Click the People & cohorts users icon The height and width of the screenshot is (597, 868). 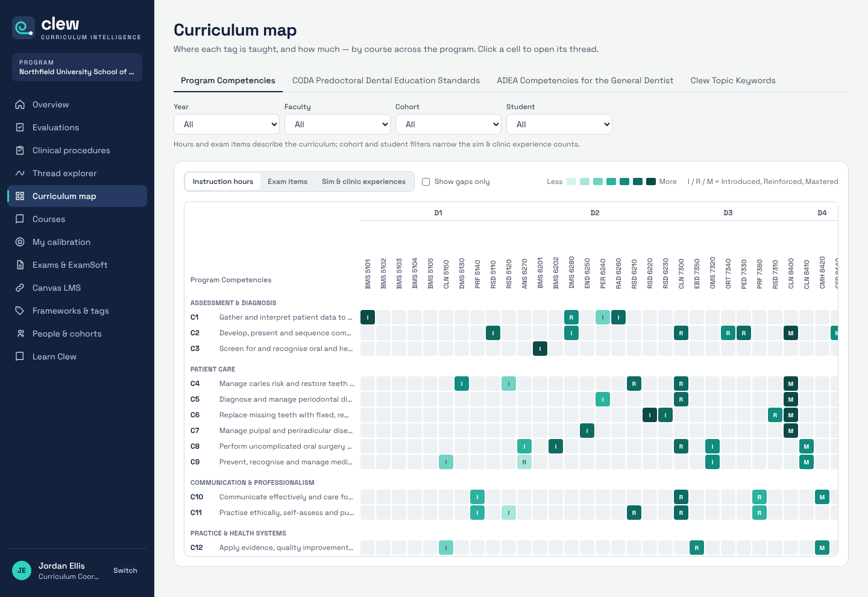(x=20, y=333)
